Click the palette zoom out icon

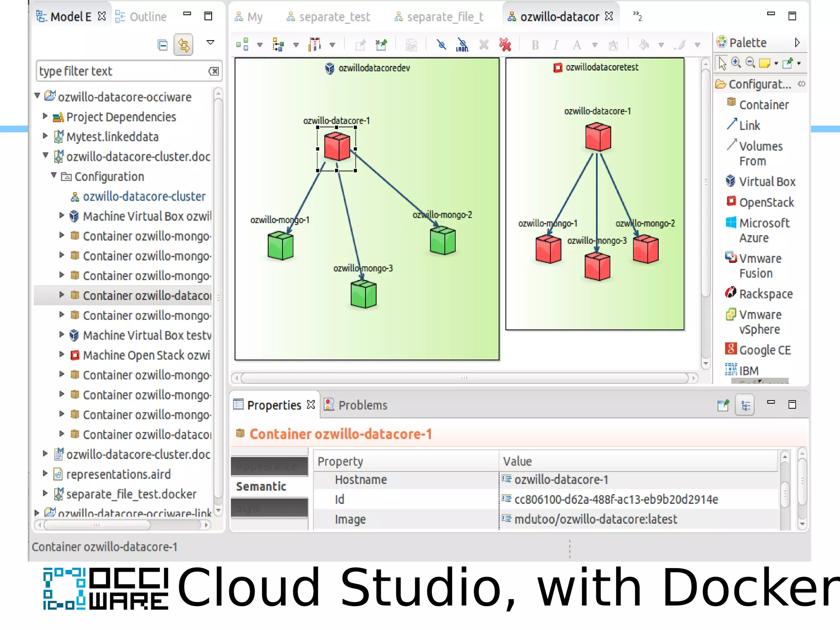[x=750, y=63]
